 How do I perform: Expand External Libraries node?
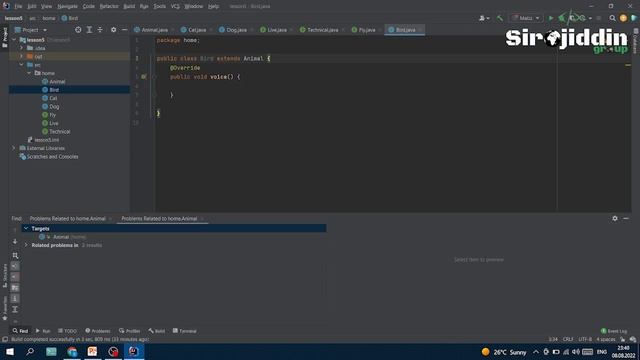[x=14, y=148]
